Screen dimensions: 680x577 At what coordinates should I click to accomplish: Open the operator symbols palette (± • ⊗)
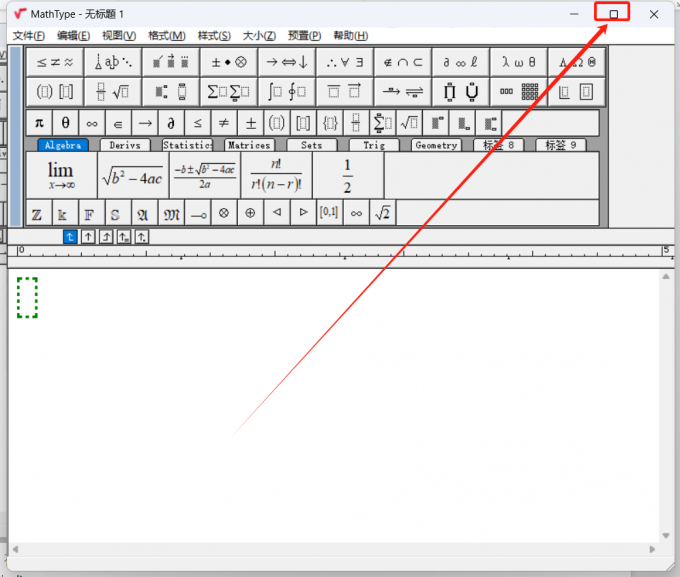229,62
